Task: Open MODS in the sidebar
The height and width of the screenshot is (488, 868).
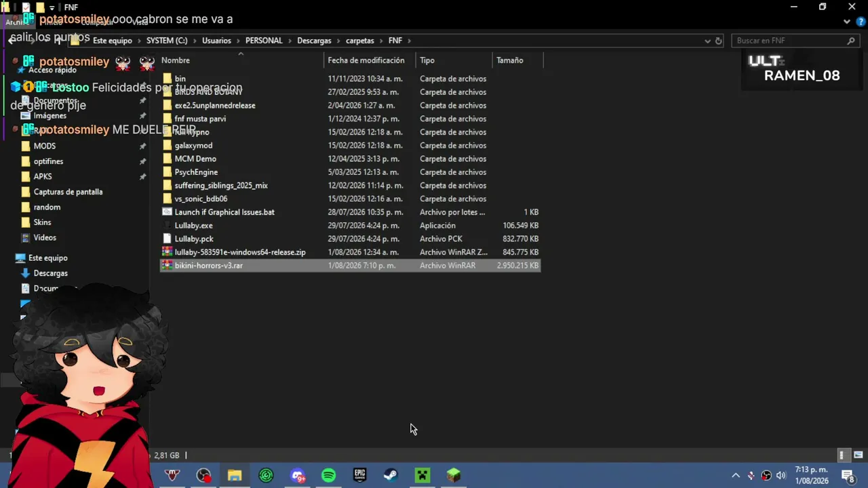Action: click(45, 146)
